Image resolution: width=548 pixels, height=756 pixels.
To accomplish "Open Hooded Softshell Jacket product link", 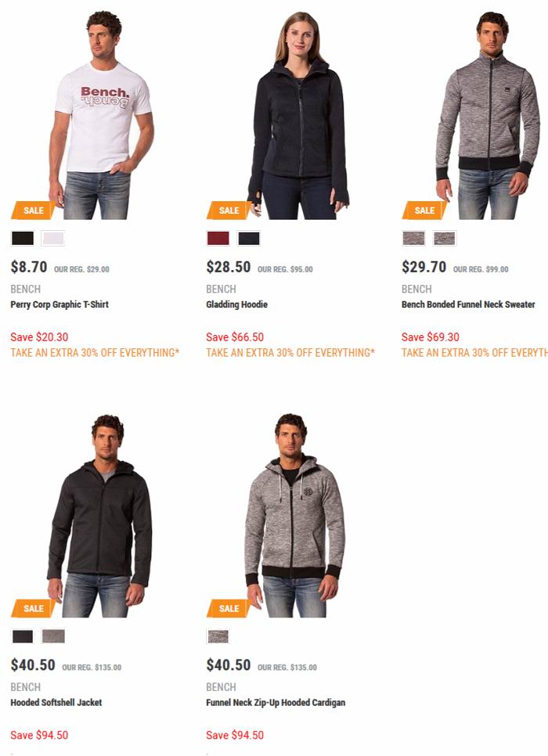I will 56,703.
